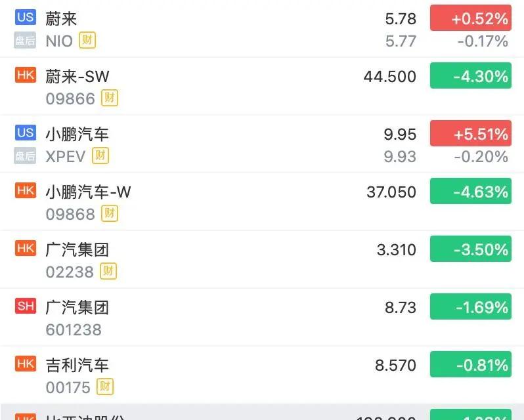Tap the 财 badge next to 09868

110,213
